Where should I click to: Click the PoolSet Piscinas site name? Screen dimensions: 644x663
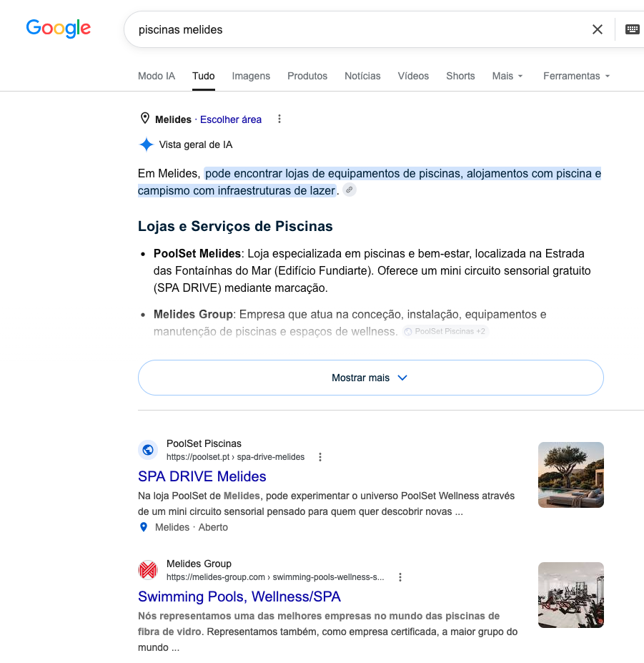click(x=204, y=443)
